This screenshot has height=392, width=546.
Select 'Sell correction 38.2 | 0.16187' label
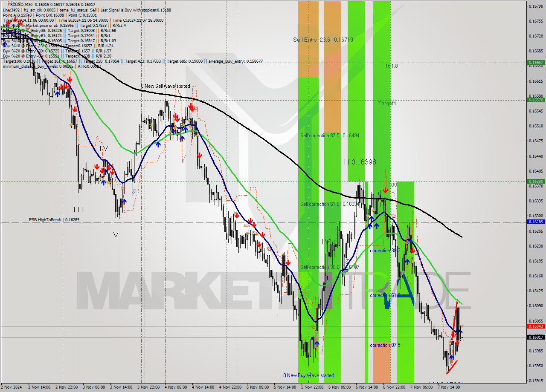pos(330,267)
